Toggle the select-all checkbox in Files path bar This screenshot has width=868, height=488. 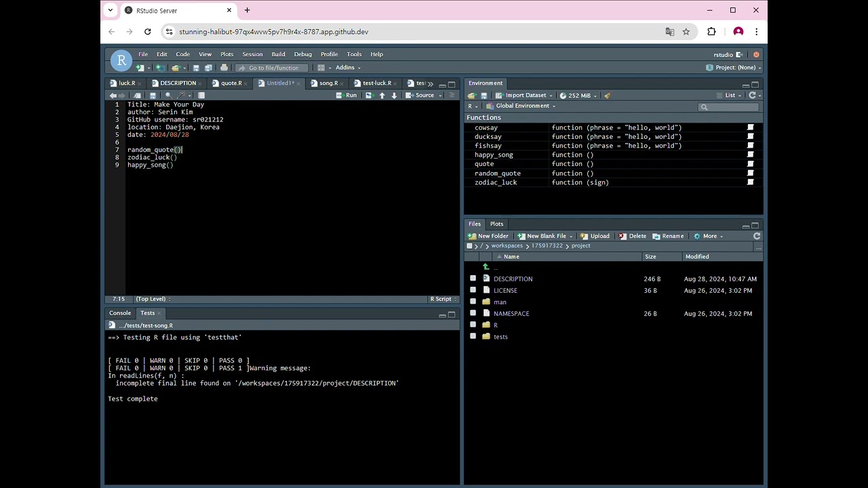pos(469,246)
